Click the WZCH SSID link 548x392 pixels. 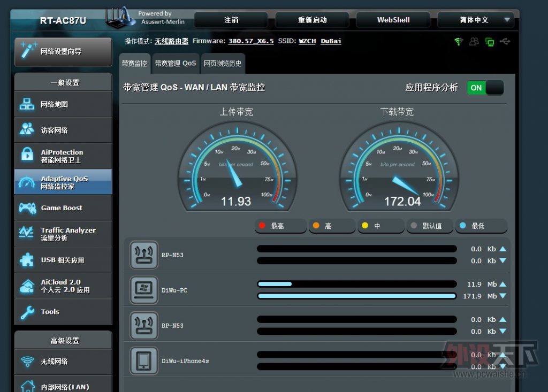[x=307, y=41]
